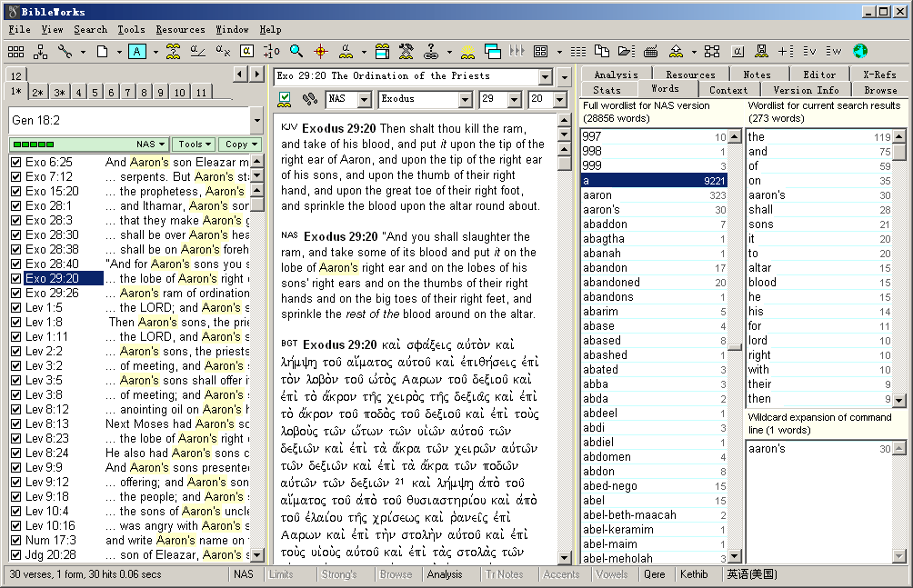This screenshot has height=588, width=913.
Task: Open the Resources menu
Action: (x=180, y=30)
